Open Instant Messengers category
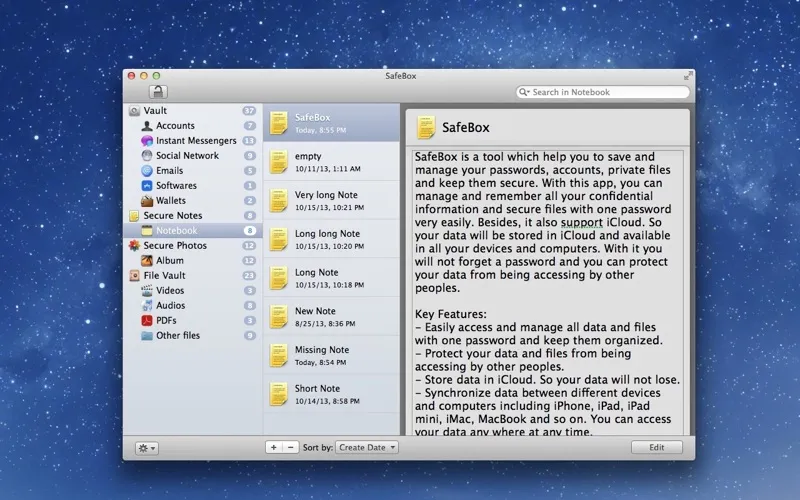Image resolution: width=800 pixels, height=500 pixels. pyautogui.click(x=195, y=141)
